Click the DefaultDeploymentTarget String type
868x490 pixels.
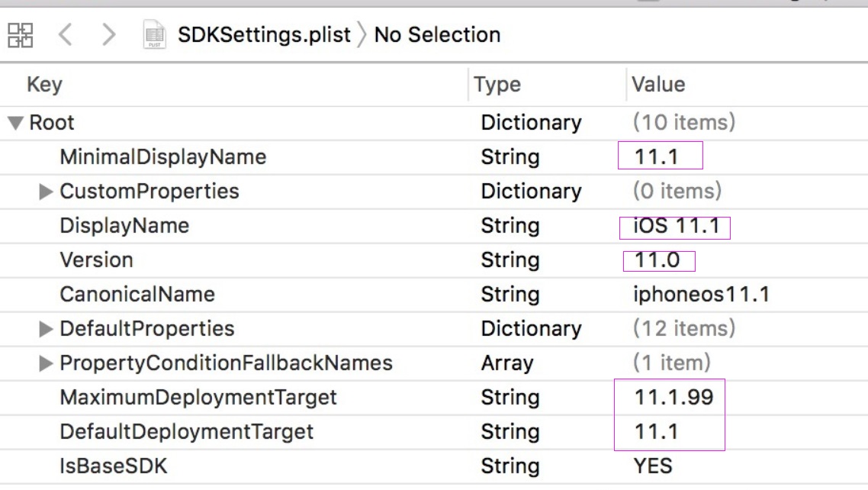pos(510,432)
